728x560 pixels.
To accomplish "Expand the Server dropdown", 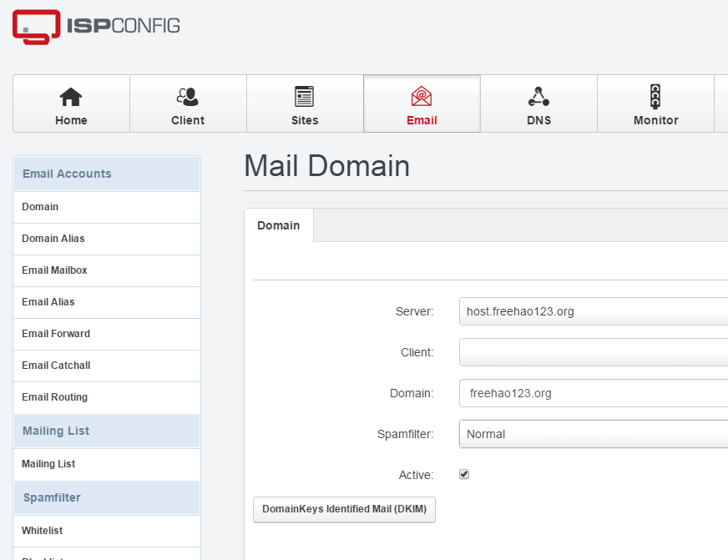I will pos(593,311).
